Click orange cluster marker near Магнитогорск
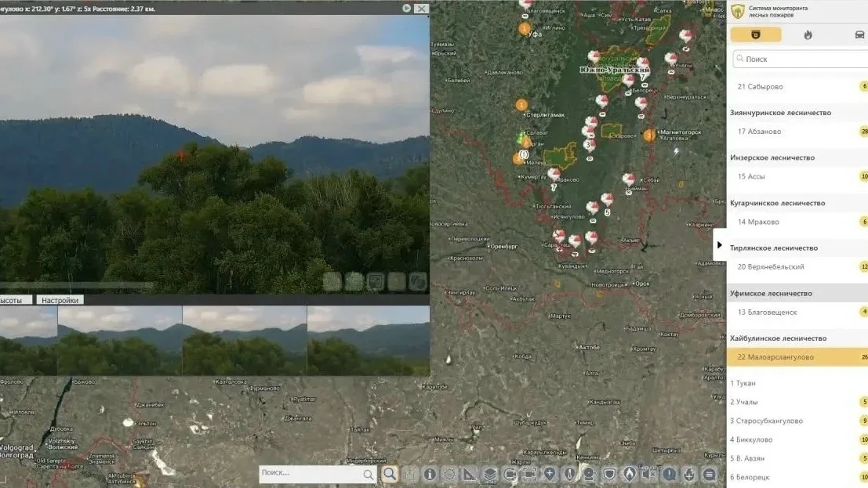Screen dimensions: 868x488 coord(649,135)
